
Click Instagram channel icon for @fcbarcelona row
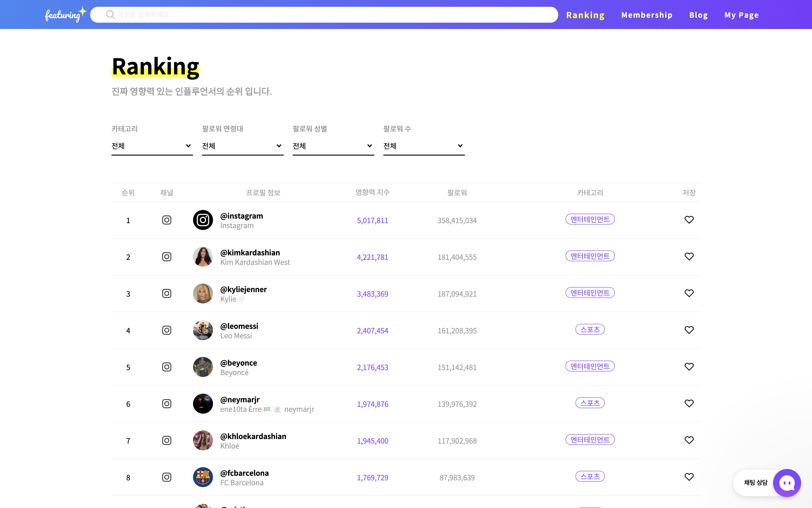click(167, 477)
